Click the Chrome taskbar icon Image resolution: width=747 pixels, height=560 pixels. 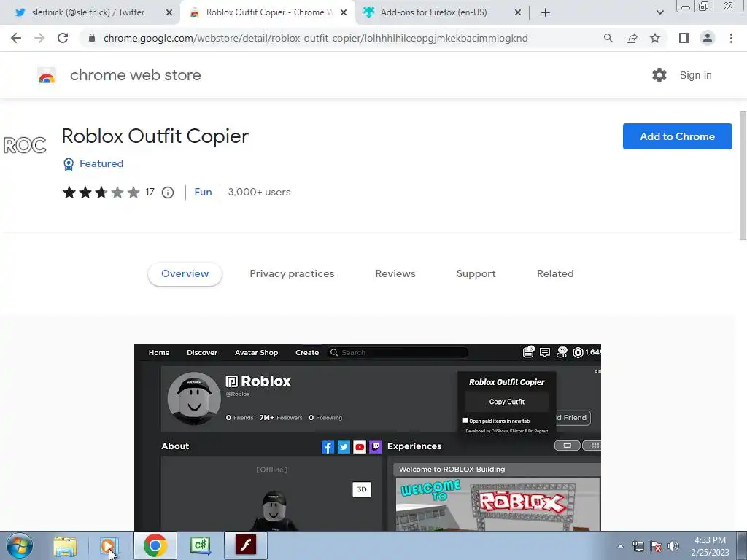[x=155, y=545]
